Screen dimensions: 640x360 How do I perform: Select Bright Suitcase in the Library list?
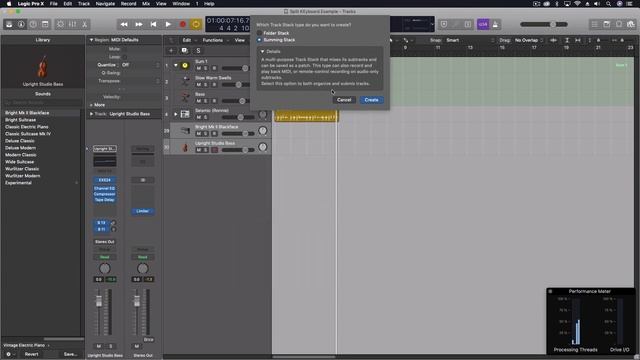tap(20, 120)
